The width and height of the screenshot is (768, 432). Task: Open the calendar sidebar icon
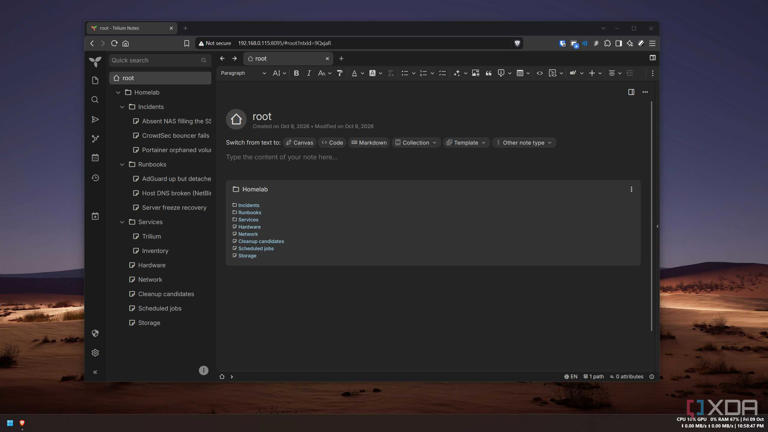pyautogui.click(x=96, y=158)
